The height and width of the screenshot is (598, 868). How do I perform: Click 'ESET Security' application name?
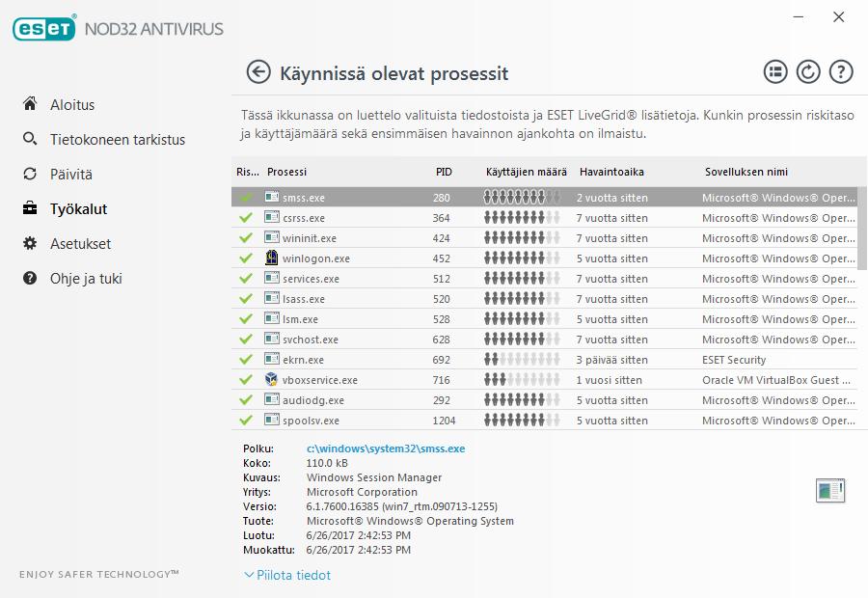point(734,360)
